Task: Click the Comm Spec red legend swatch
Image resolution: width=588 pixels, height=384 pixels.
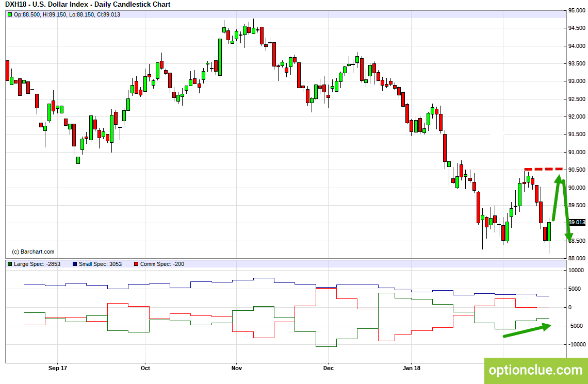Action: point(136,264)
